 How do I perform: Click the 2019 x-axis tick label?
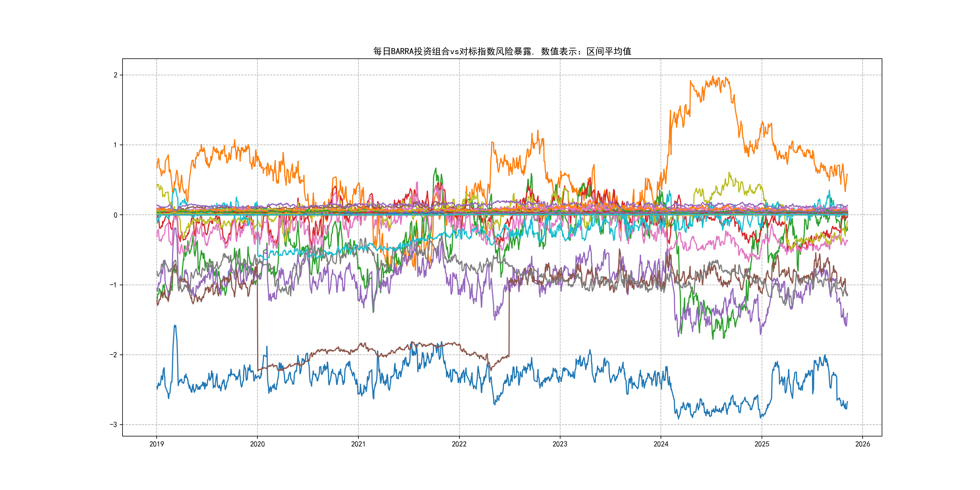click(156, 444)
